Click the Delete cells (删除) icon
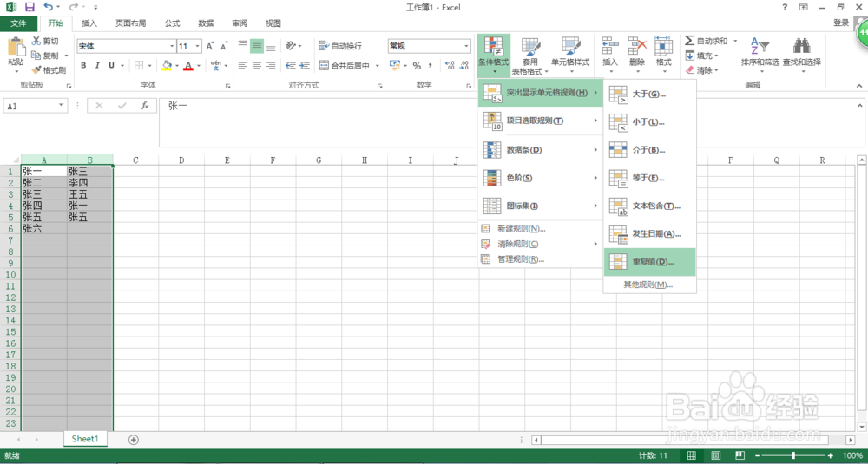The image size is (868, 464). (637, 45)
